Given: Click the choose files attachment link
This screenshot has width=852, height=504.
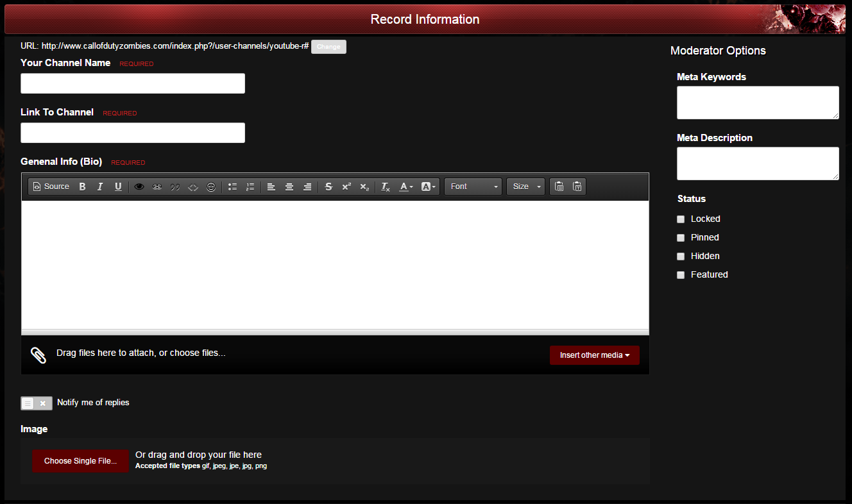Looking at the screenshot, I should (x=198, y=353).
